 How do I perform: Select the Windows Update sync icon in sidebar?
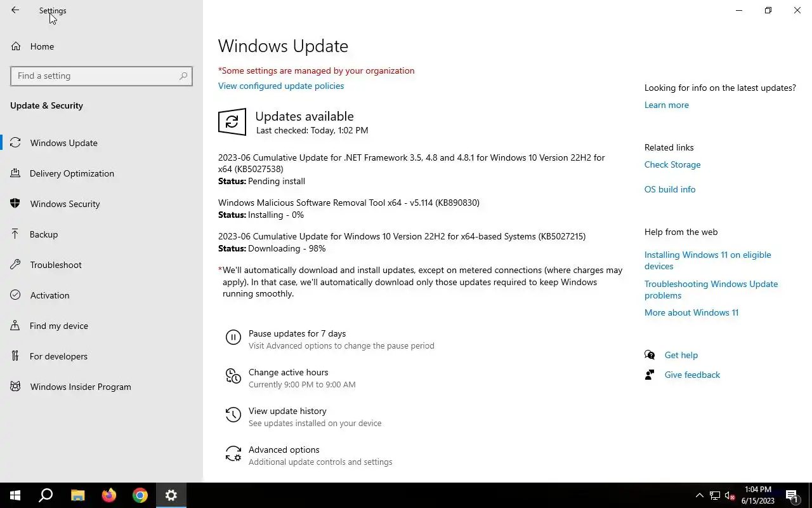pyautogui.click(x=15, y=143)
